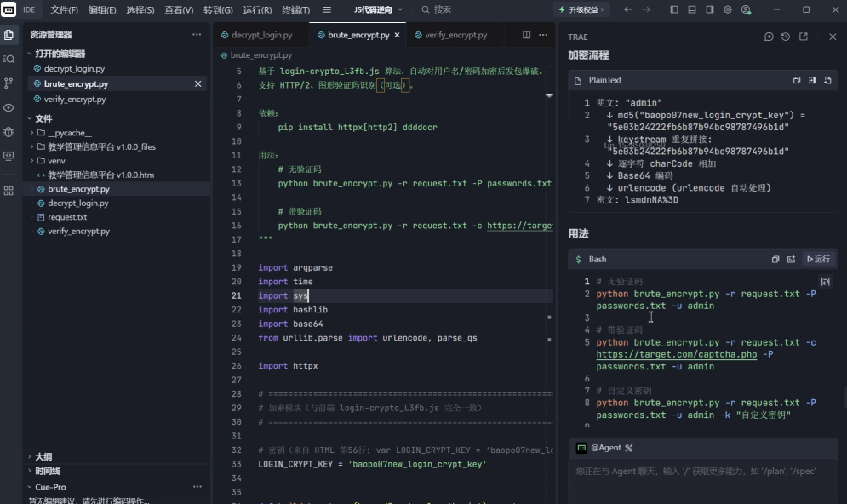Copy the Bash code block
847x504 pixels.
775,260
